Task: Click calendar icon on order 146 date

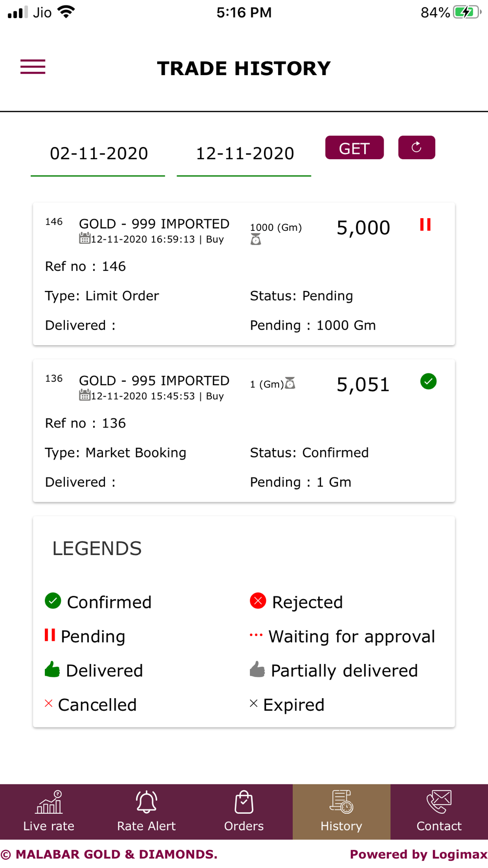Action: (x=84, y=238)
